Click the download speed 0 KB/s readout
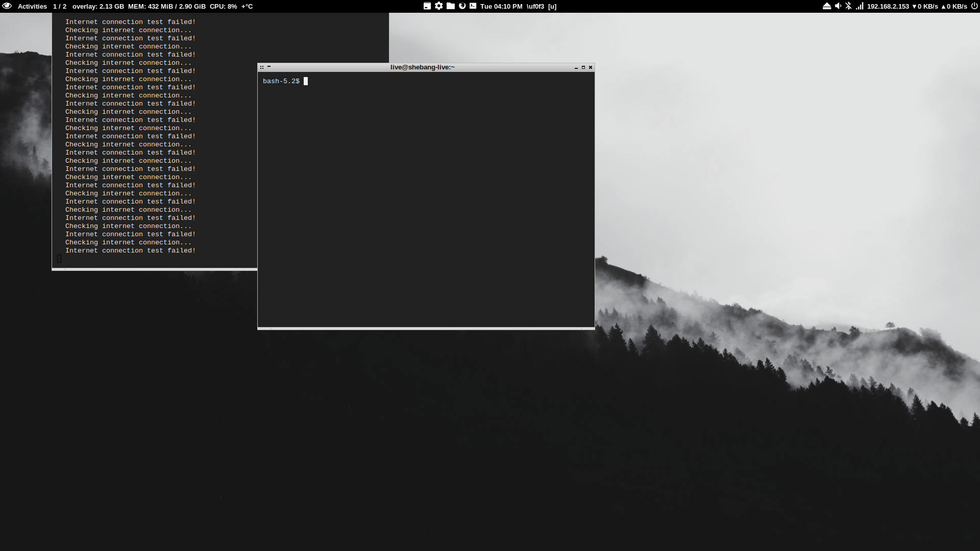This screenshot has height=551, width=980. [925, 7]
